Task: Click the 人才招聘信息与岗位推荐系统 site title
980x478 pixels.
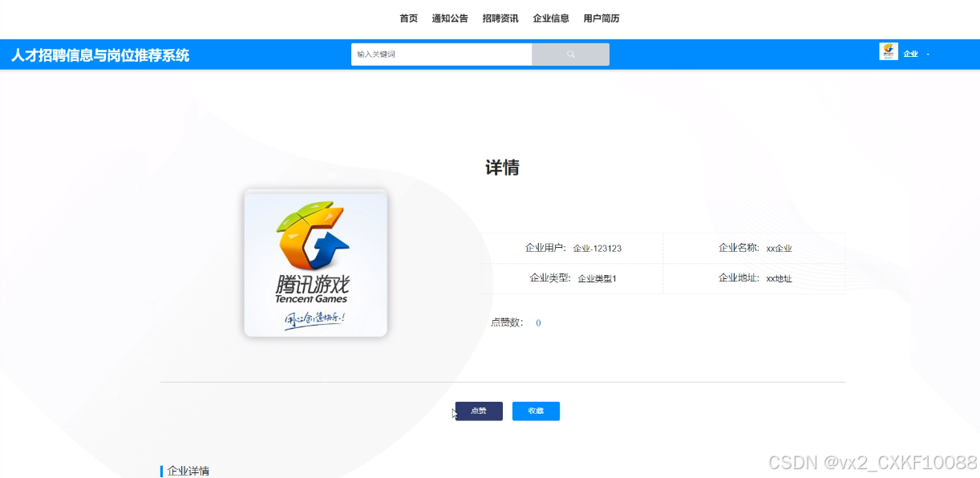Action: (x=100, y=55)
